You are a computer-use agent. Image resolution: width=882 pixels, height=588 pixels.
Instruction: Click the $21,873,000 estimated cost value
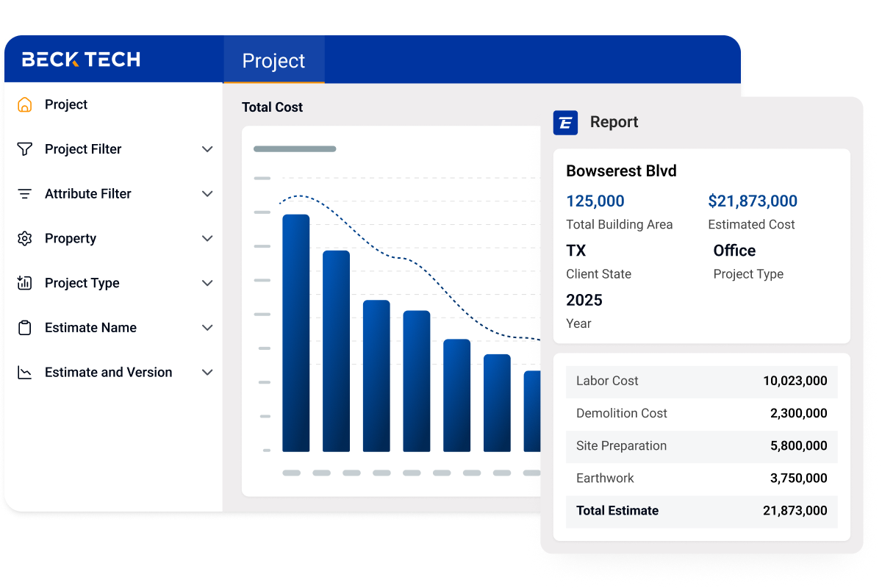pyautogui.click(x=753, y=201)
